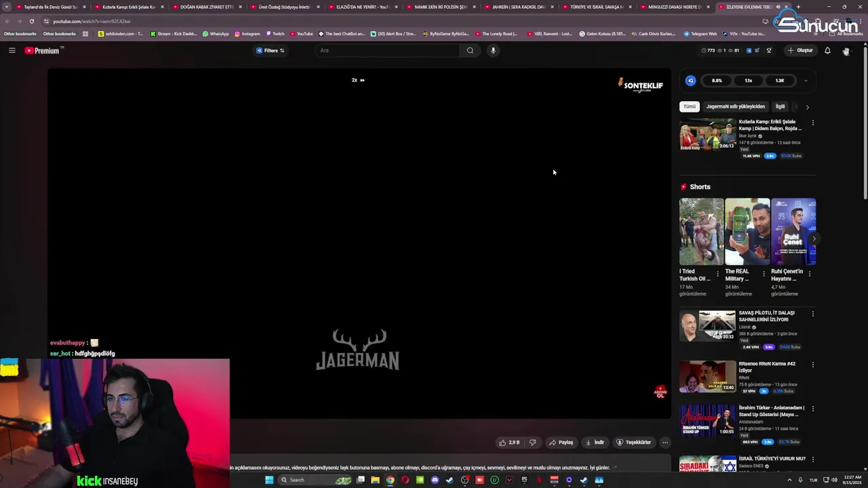Switch to DOĞAN KABAK browser tab

point(207,7)
